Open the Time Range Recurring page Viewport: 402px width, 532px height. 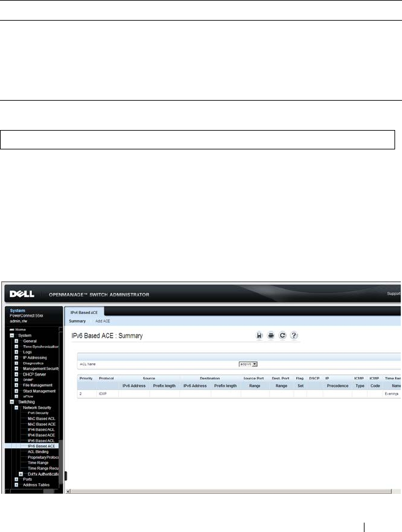[x=43, y=468]
